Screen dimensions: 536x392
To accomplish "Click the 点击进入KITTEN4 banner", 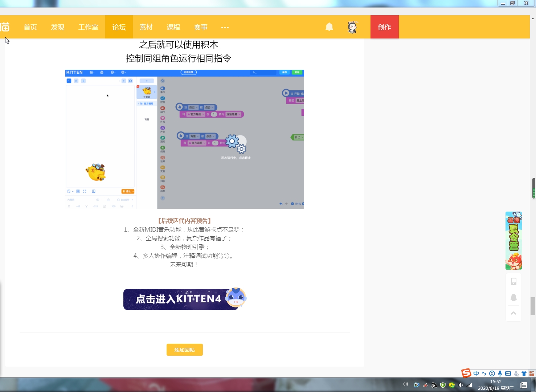I will point(185,298).
